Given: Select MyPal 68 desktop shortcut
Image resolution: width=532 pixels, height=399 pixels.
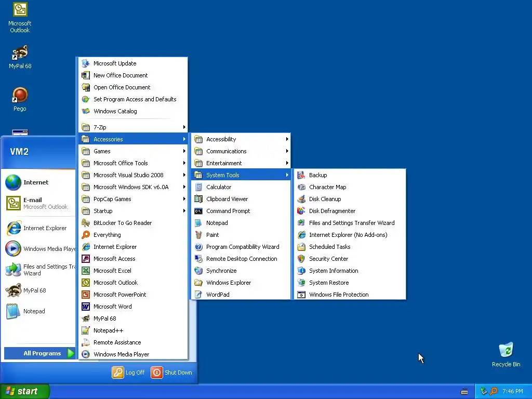Looking at the screenshot, I should tap(20, 57).
